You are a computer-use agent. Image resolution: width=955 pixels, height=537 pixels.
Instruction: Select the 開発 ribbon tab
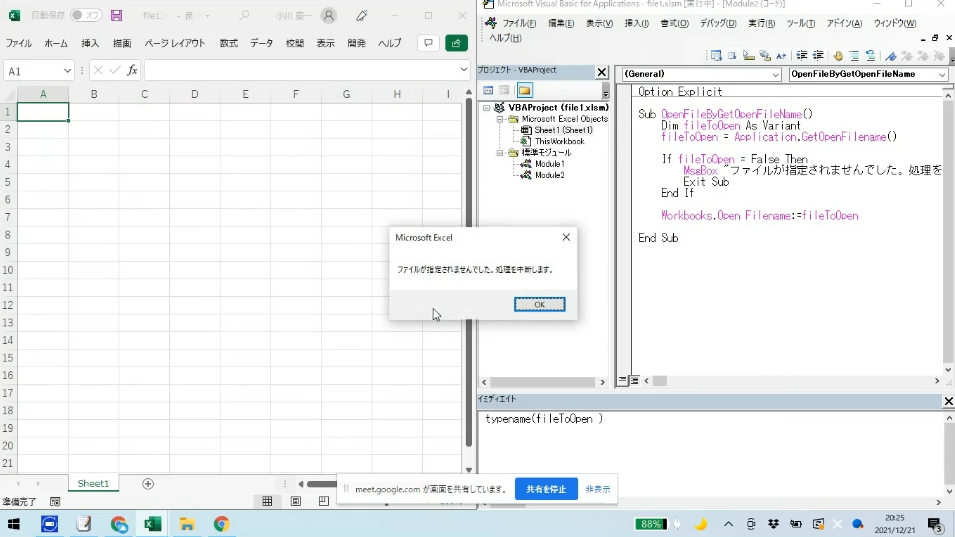tap(356, 43)
